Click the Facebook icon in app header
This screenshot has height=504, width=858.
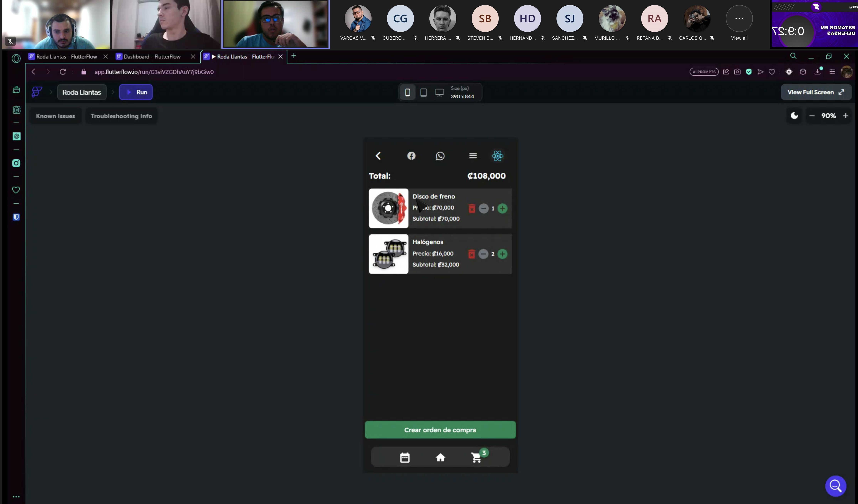click(x=411, y=156)
